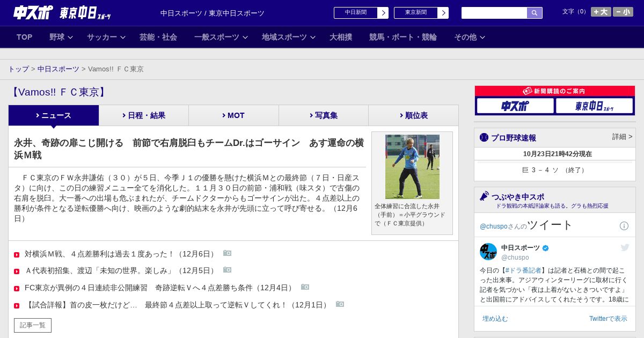Click the 中スポ 東京中日スポーツ header logo
Viewport: 644px width, 338px height.
[62, 13]
